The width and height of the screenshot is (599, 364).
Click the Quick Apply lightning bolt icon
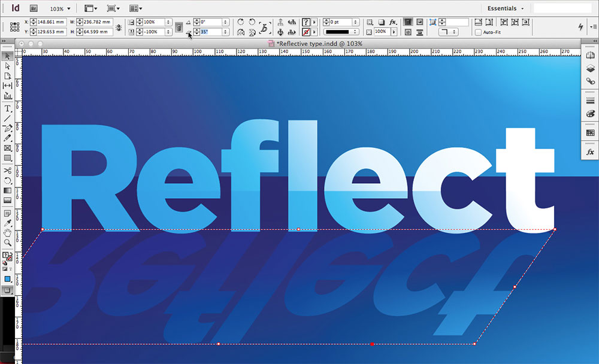[x=580, y=26]
